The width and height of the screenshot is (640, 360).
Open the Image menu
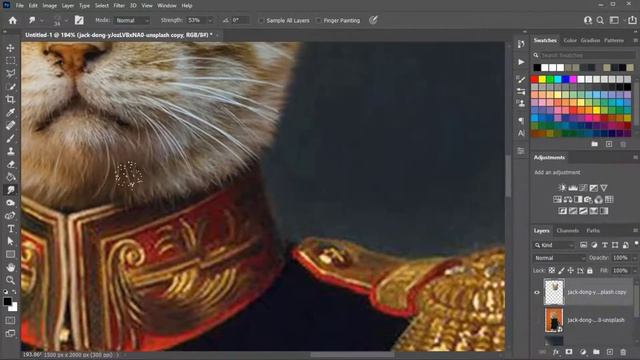49,6
